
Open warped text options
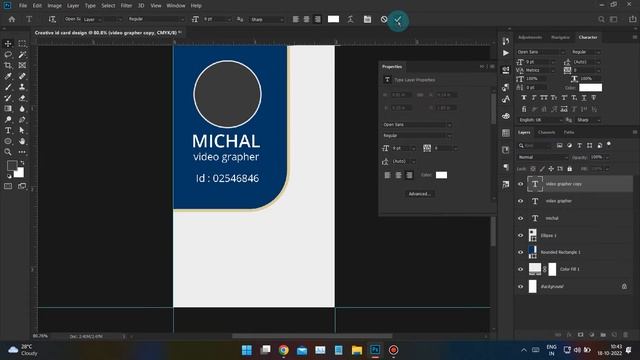coord(350,19)
